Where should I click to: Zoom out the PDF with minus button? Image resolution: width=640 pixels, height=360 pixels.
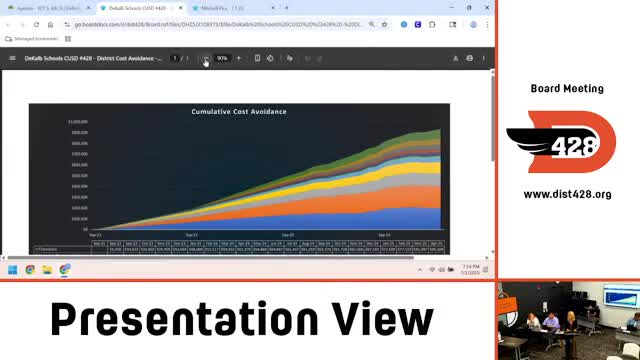point(205,59)
